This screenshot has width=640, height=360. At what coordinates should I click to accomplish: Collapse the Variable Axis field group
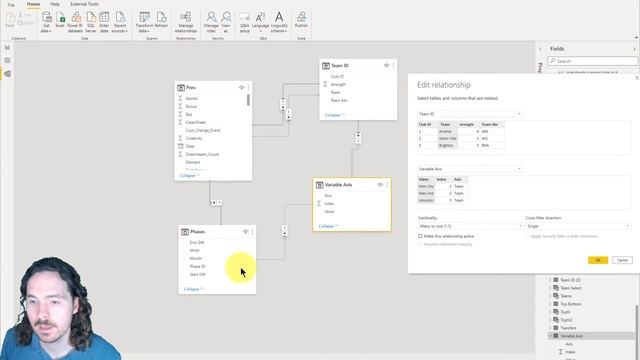pyautogui.click(x=550, y=336)
